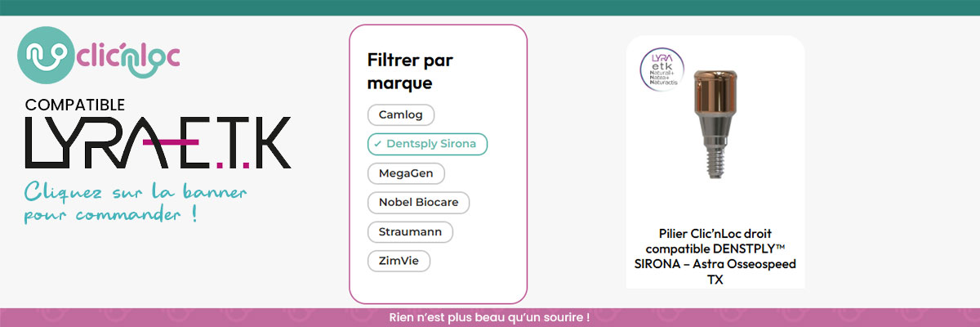This screenshot has height=327, width=980.
Task: Click the COMPATIBLE label above LYRA logo
Action: click(75, 105)
